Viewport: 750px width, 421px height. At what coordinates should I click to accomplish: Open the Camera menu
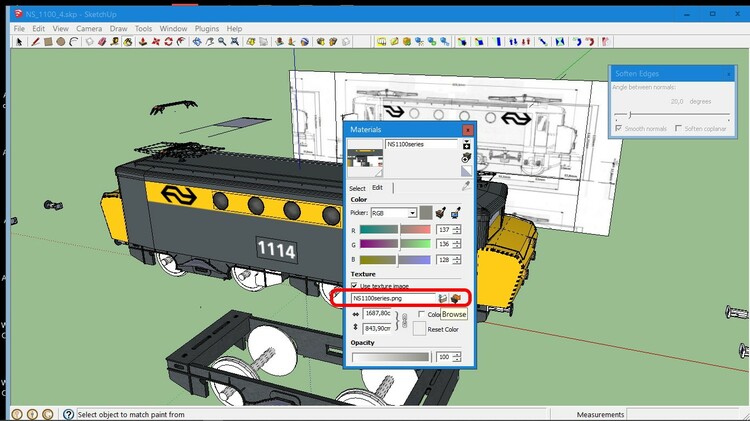[x=89, y=29]
